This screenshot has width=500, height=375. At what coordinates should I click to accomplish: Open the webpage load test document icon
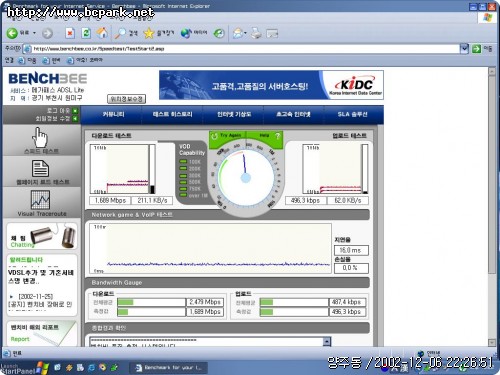point(40,168)
